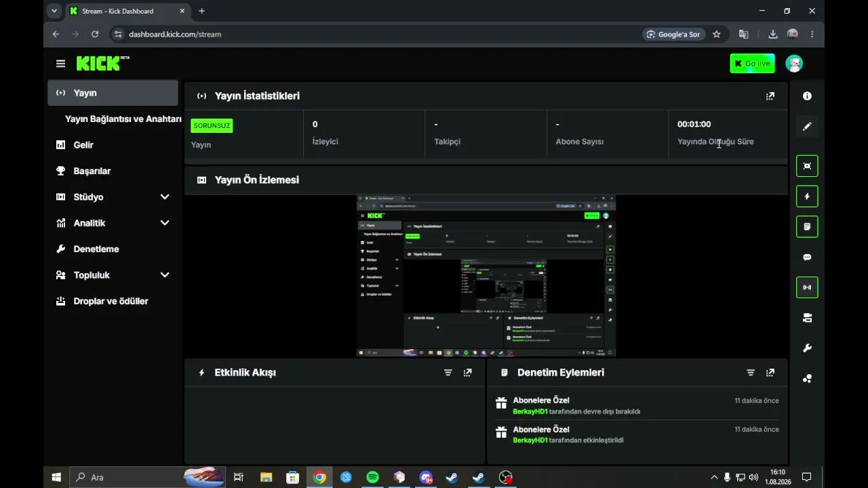Screen dimensions: 868x488
Task: Click the Abone Sayısı label
Action: point(580,142)
